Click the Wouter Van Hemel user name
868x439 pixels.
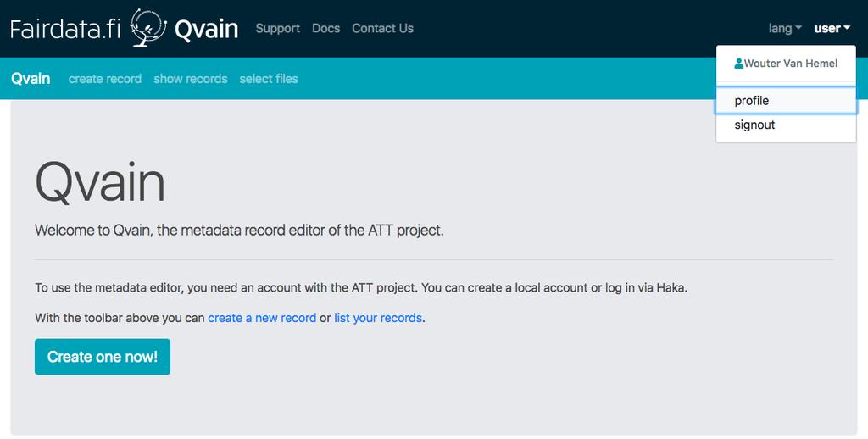[791, 64]
